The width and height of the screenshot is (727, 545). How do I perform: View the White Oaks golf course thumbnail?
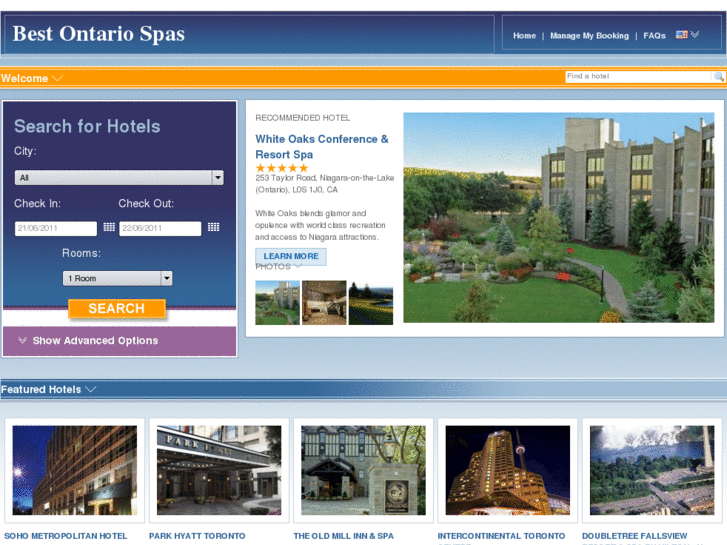tap(370, 302)
